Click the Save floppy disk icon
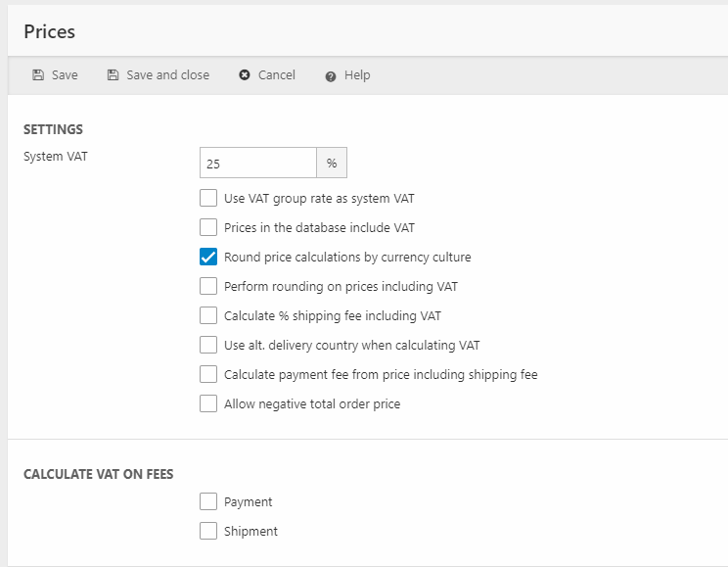The height and width of the screenshot is (567, 728). [x=38, y=75]
